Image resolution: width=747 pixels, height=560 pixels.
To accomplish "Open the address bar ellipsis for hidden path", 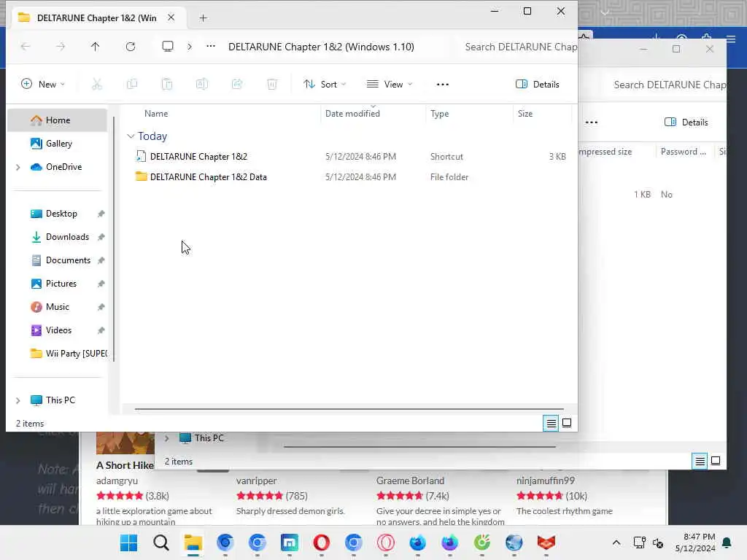I will [x=211, y=46].
